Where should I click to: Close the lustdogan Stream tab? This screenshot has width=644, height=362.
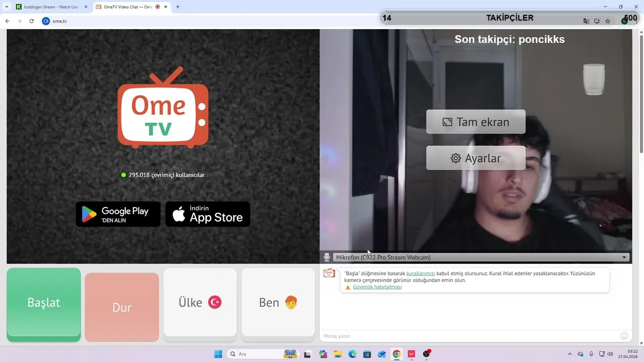(86, 7)
